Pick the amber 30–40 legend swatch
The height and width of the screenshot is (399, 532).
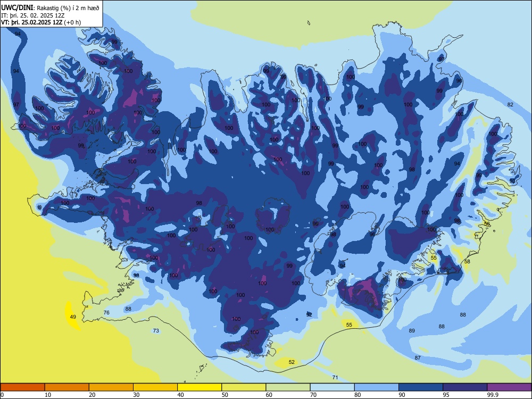coord(155,387)
